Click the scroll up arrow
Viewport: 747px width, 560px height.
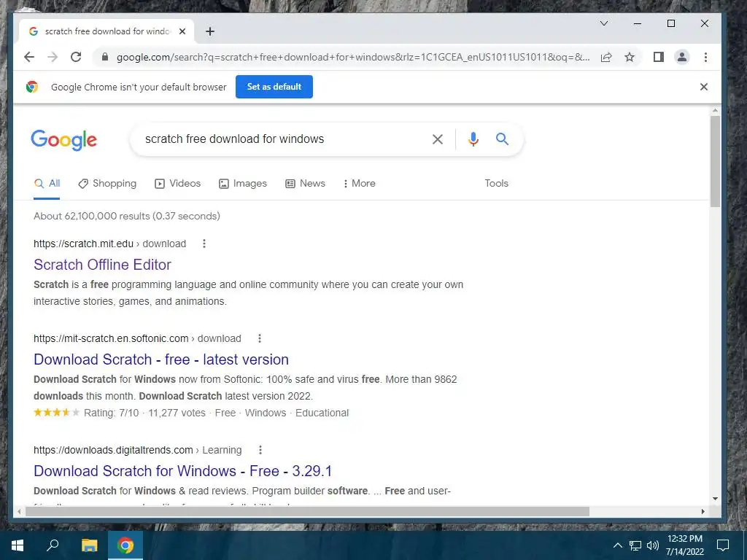click(x=715, y=111)
